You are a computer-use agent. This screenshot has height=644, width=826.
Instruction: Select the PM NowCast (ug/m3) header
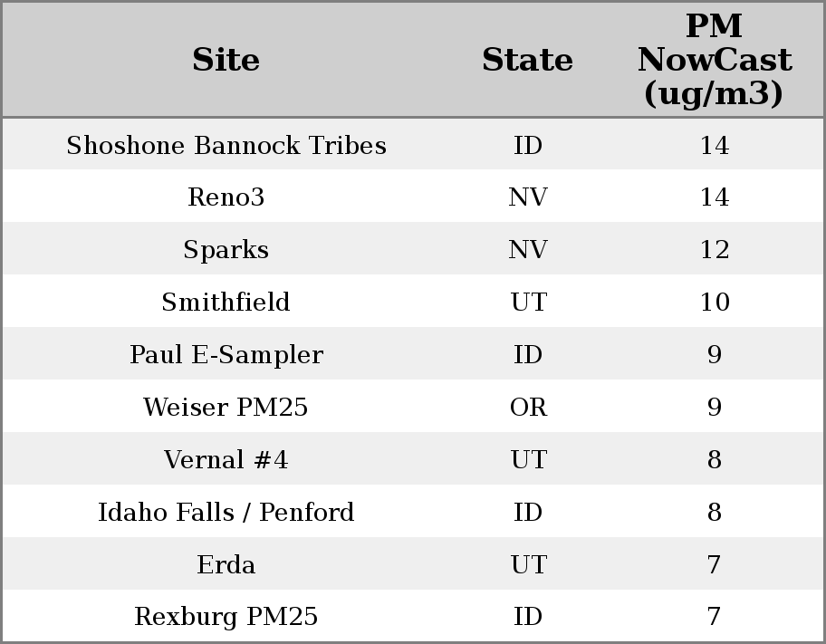click(x=714, y=61)
